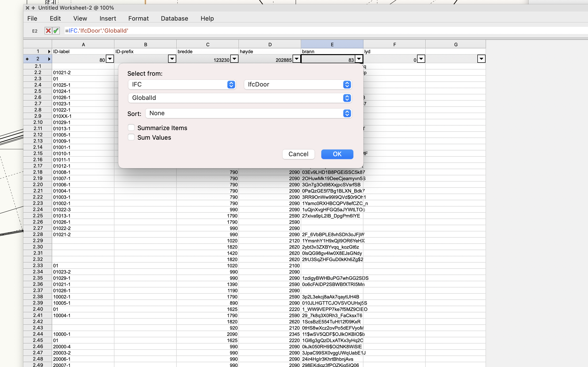The image size is (588, 367).
Task: Open column A database header arrow
Action: coord(110,59)
